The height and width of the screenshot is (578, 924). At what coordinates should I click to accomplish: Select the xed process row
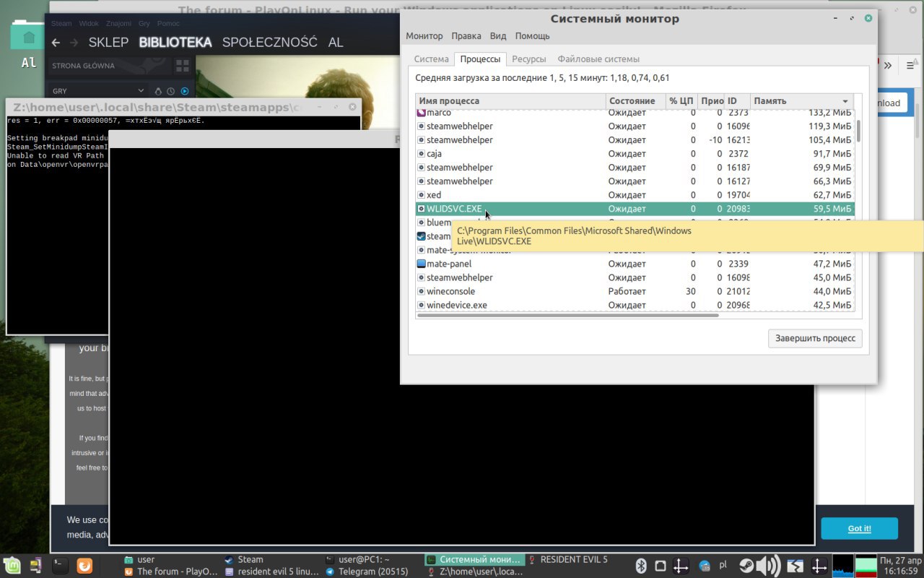[635, 195]
